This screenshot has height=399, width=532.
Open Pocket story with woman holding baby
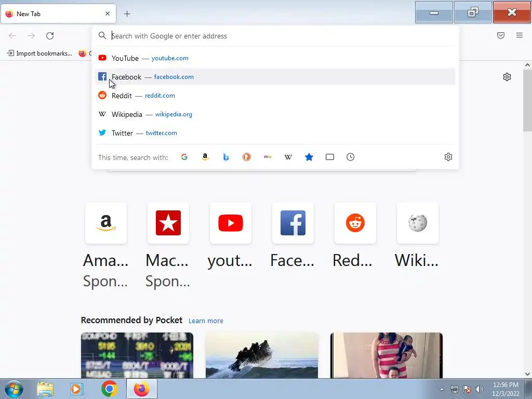pos(387,355)
